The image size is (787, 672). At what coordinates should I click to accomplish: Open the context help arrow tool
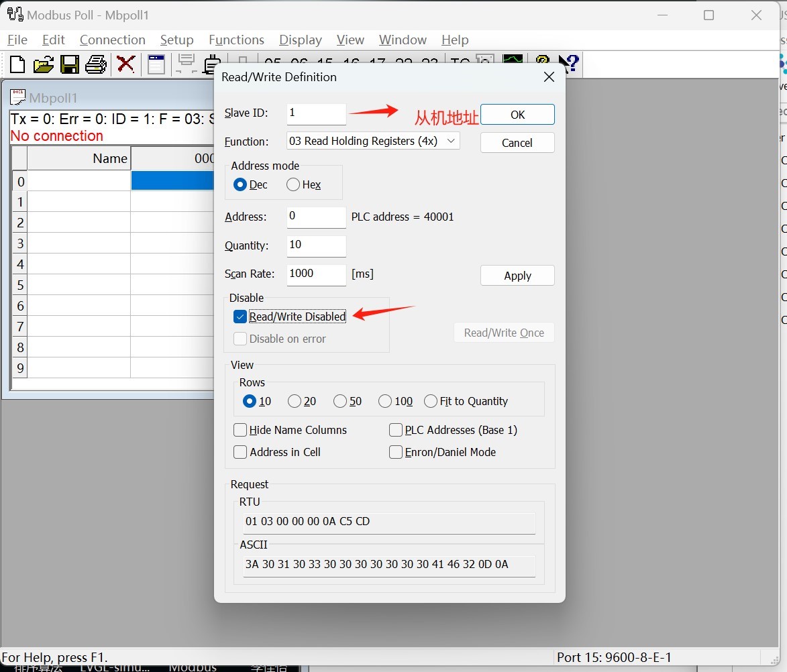point(567,64)
